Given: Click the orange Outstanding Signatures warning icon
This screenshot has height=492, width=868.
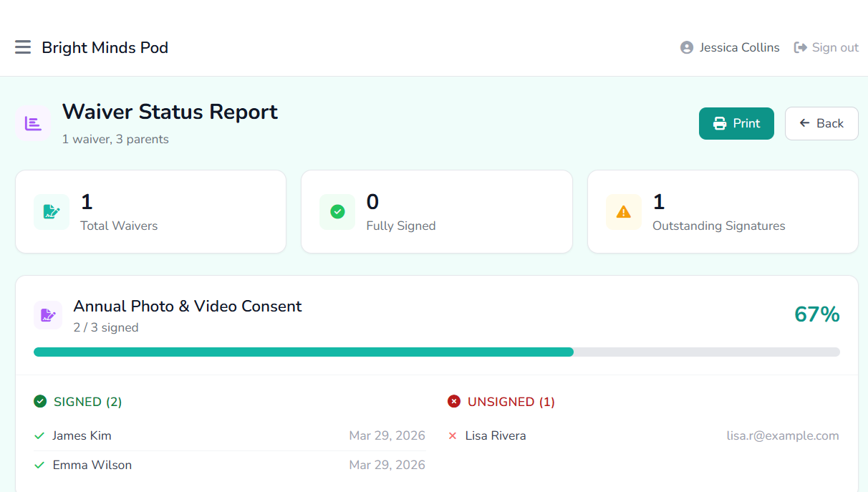Looking at the screenshot, I should pyautogui.click(x=623, y=212).
